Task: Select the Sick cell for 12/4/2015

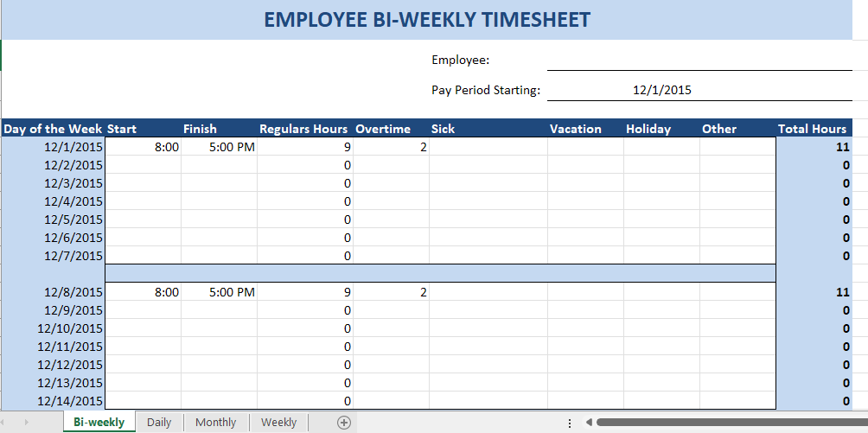Action: point(488,201)
